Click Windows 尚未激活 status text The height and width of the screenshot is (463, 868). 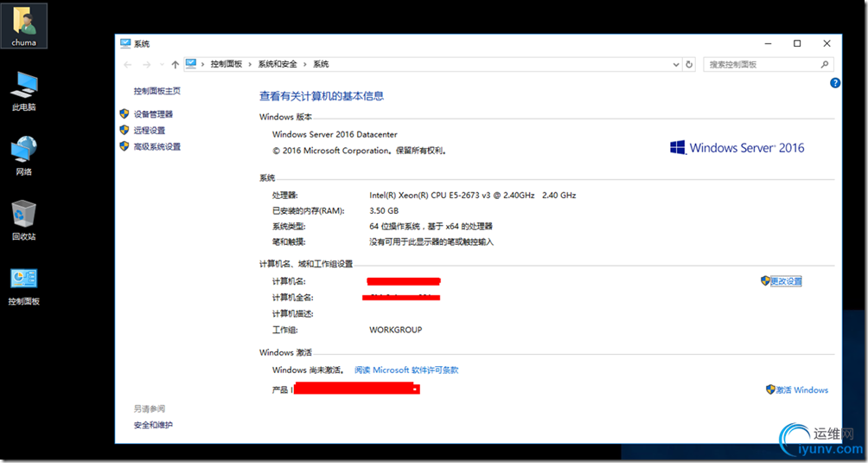(x=308, y=370)
